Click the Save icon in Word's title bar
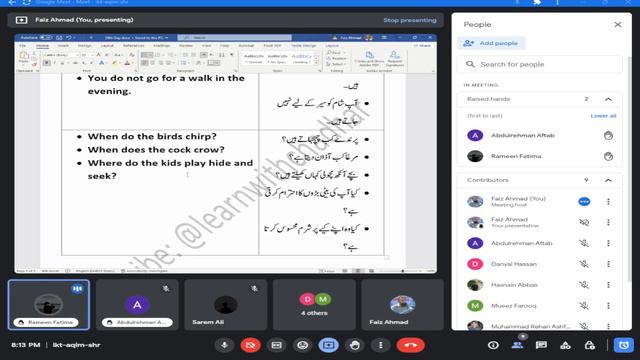Screen dimensions: 640x360 click(x=60, y=38)
